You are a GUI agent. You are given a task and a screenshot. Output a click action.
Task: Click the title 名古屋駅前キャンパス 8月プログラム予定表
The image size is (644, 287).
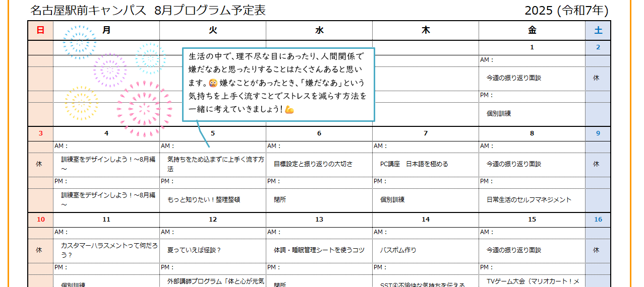pos(148,10)
